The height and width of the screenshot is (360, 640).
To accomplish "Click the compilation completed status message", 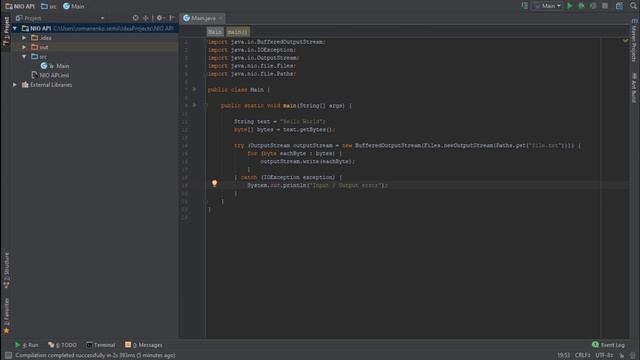I will [95, 356].
